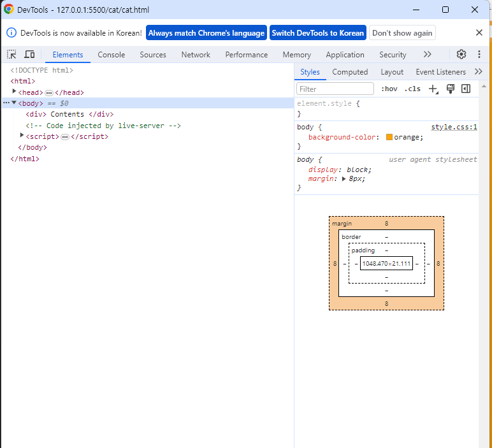Click the box model content size 1048.470×21.111
This screenshot has height=448, width=492.
click(386, 263)
